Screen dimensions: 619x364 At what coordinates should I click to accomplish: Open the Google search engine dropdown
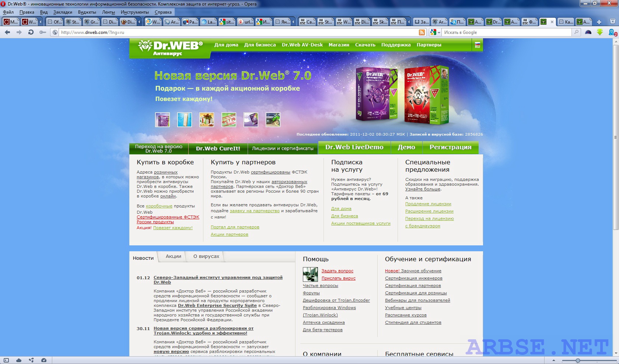(435, 32)
